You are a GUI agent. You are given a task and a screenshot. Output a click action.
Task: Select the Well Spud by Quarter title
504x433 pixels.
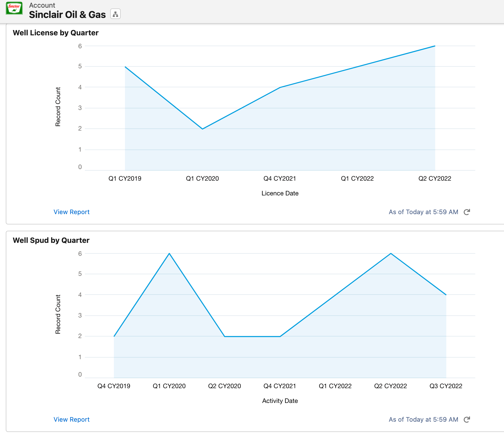coord(51,240)
